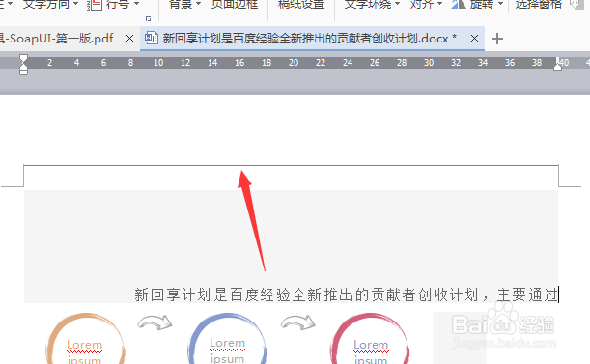Place cursor in the 新回享计划 text line
Viewport: 590px width, 364px height.
click(x=346, y=294)
